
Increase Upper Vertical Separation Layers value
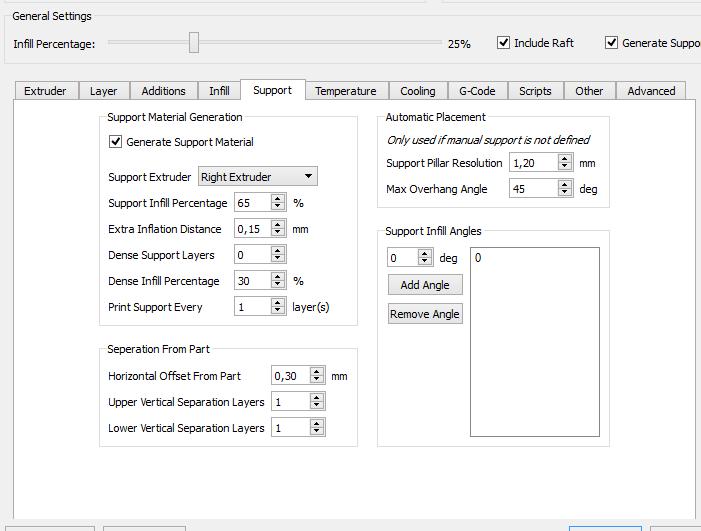pyautogui.click(x=317, y=398)
